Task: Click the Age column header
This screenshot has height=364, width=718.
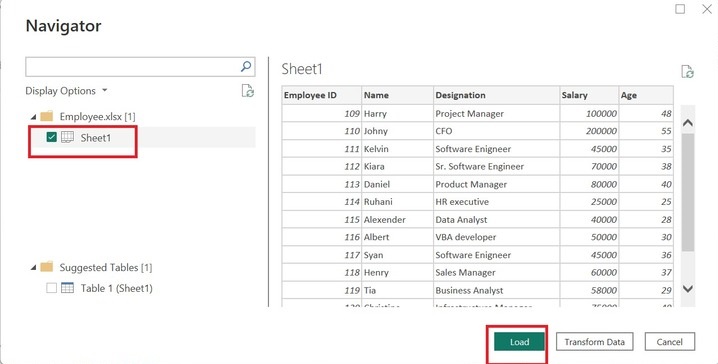Action: 646,95
